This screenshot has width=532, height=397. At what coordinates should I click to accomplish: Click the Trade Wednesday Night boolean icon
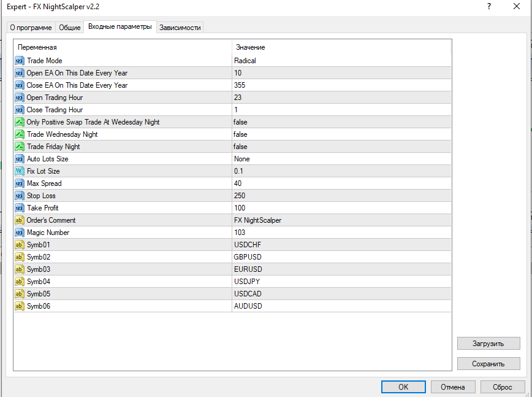[x=20, y=134]
